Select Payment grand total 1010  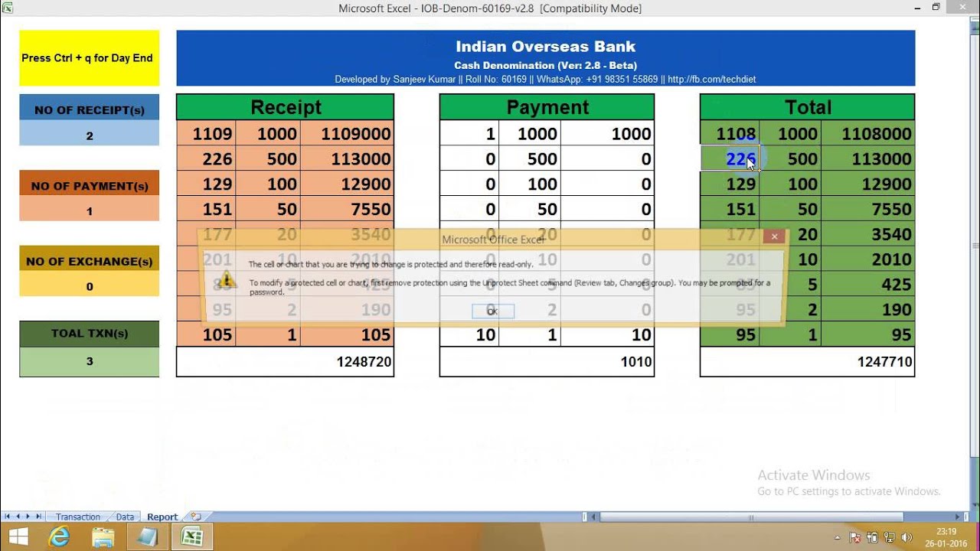tap(547, 362)
